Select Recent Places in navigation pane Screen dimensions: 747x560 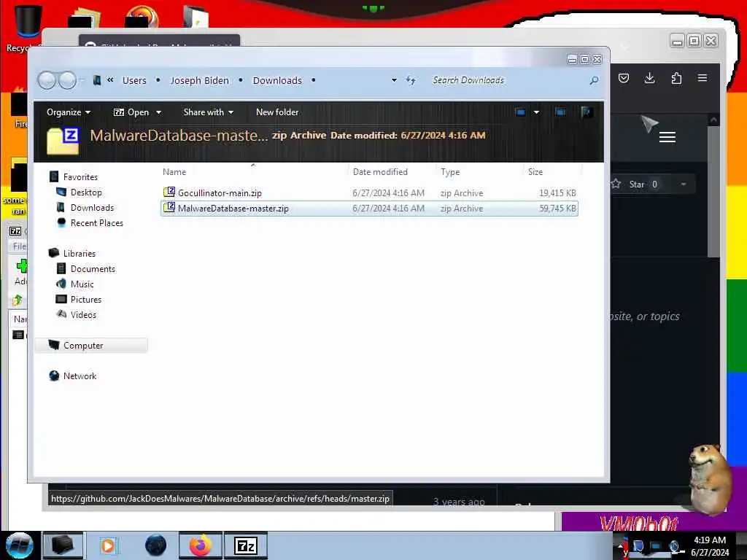97,223
